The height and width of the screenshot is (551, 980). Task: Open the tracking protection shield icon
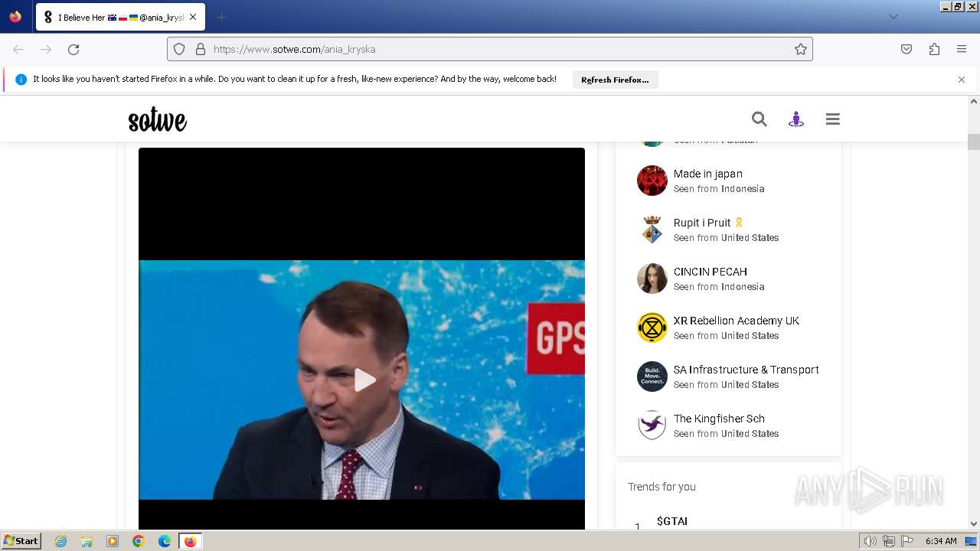[x=179, y=49]
